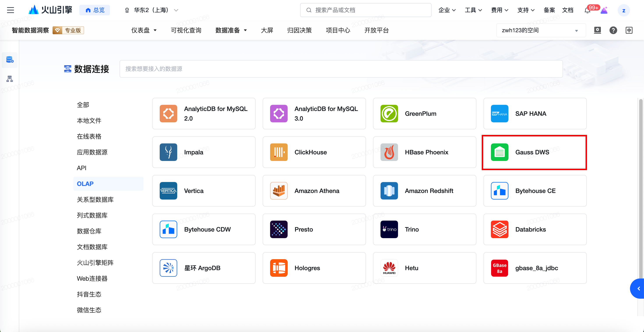This screenshot has height=332, width=644.
Task: Click the Amazon Redshift logo icon
Action: 389,191
